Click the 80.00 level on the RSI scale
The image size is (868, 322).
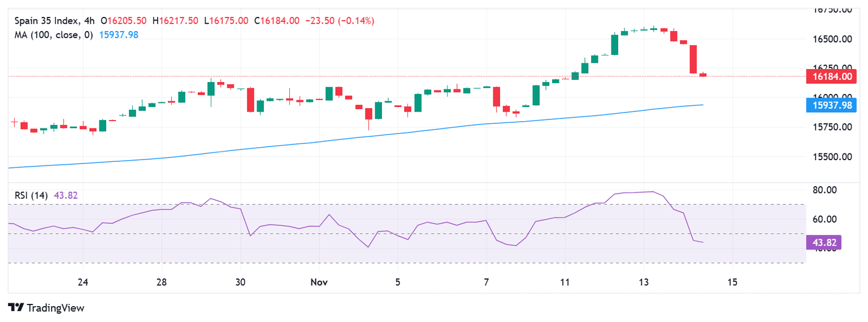824,190
